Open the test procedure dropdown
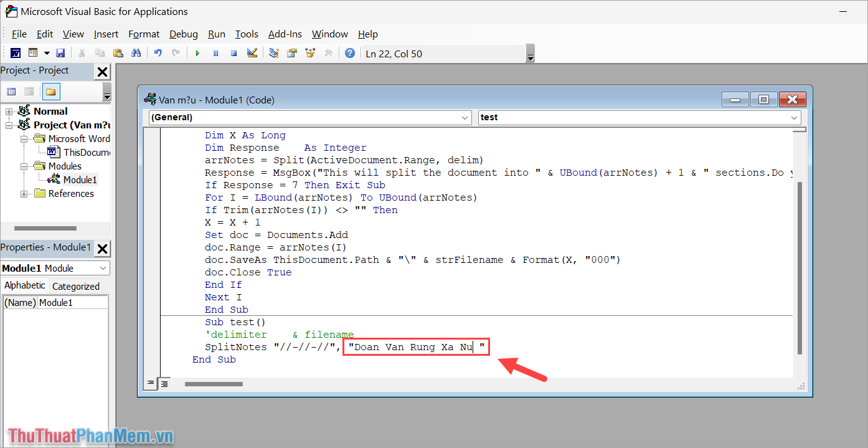868x448 pixels. (639, 117)
